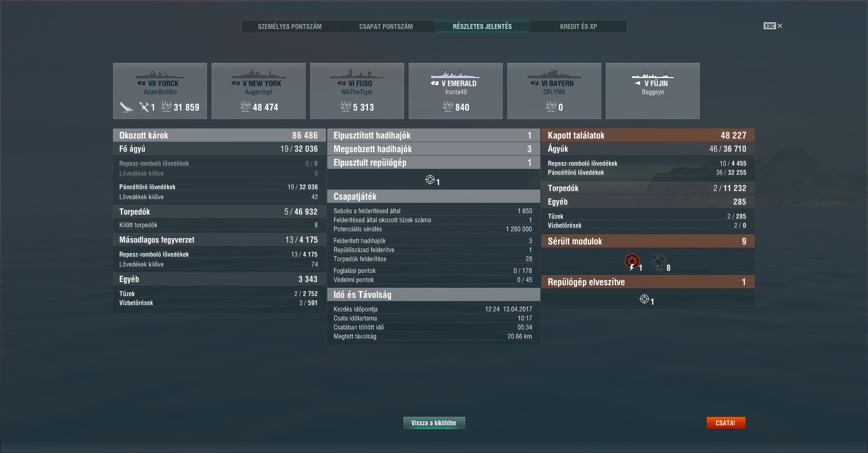Click damage icon beside 48 474

[245, 107]
